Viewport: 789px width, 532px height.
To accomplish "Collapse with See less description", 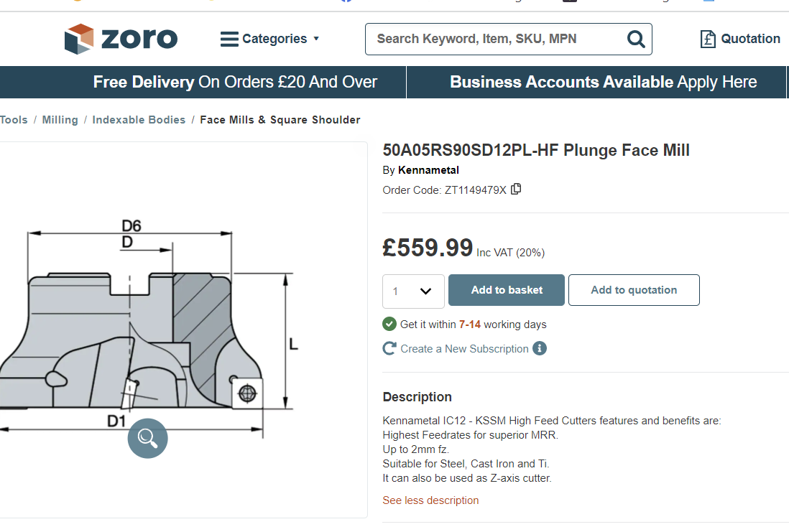I will (x=430, y=500).
